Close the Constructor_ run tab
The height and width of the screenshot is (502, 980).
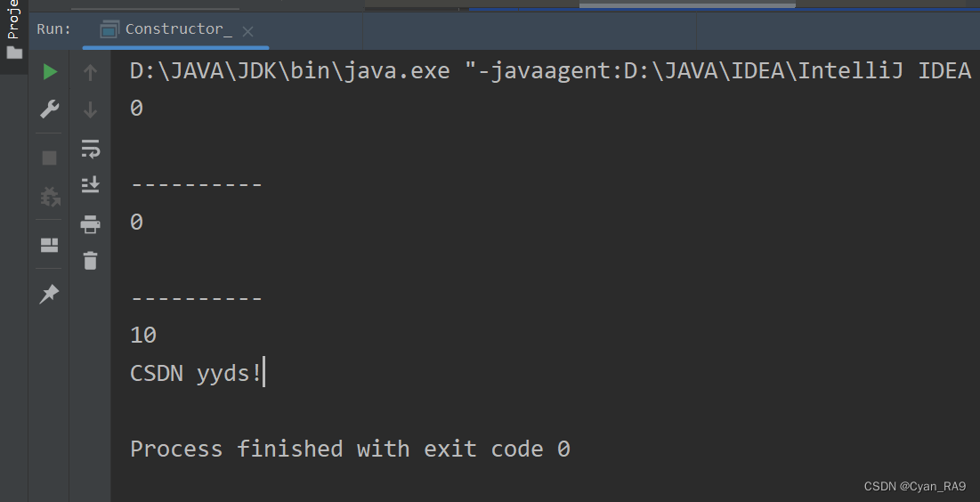pyautogui.click(x=247, y=31)
